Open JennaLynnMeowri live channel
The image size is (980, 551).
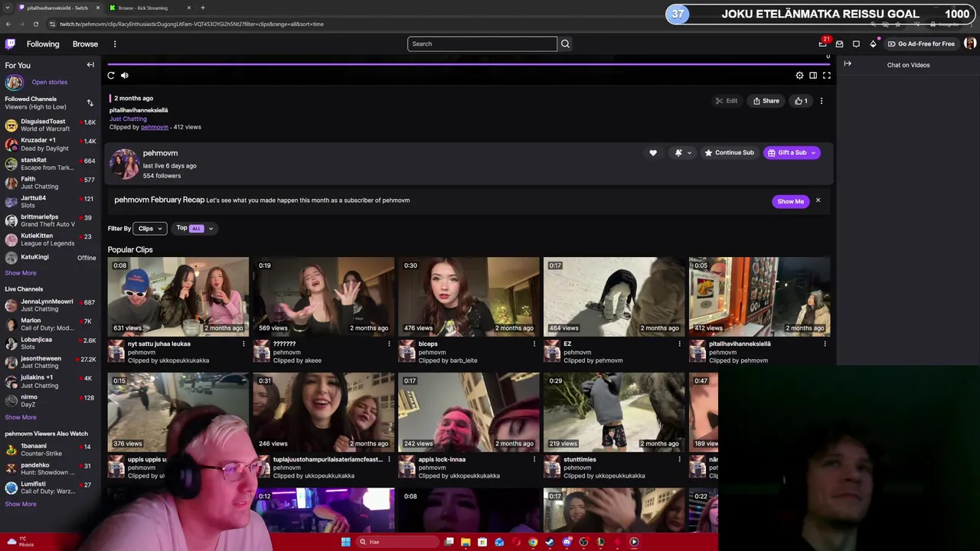50,305
